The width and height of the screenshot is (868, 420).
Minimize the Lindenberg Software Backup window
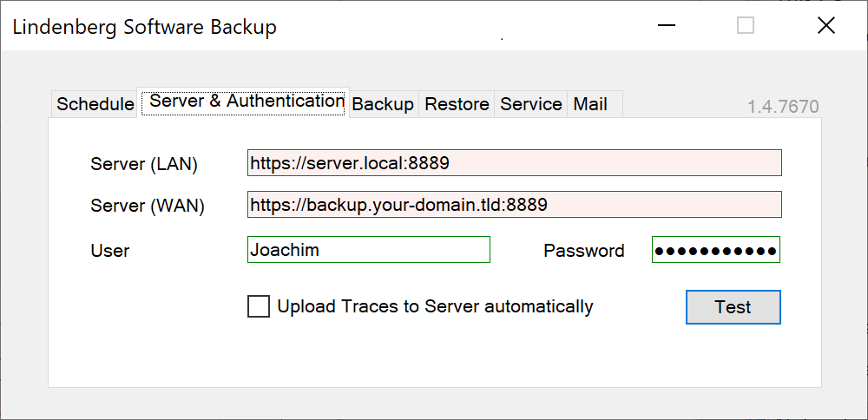(x=667, y=25)
